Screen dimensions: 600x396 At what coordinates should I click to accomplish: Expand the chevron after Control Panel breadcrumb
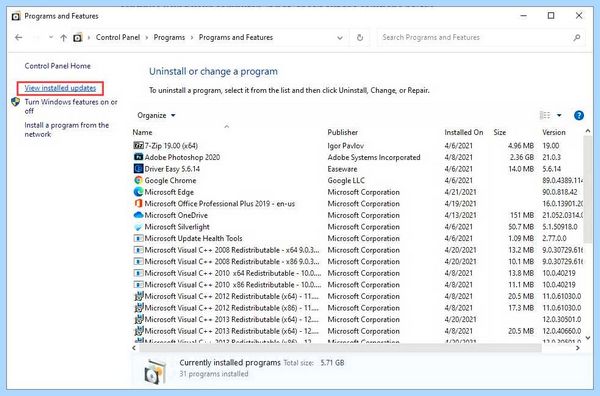147,37
